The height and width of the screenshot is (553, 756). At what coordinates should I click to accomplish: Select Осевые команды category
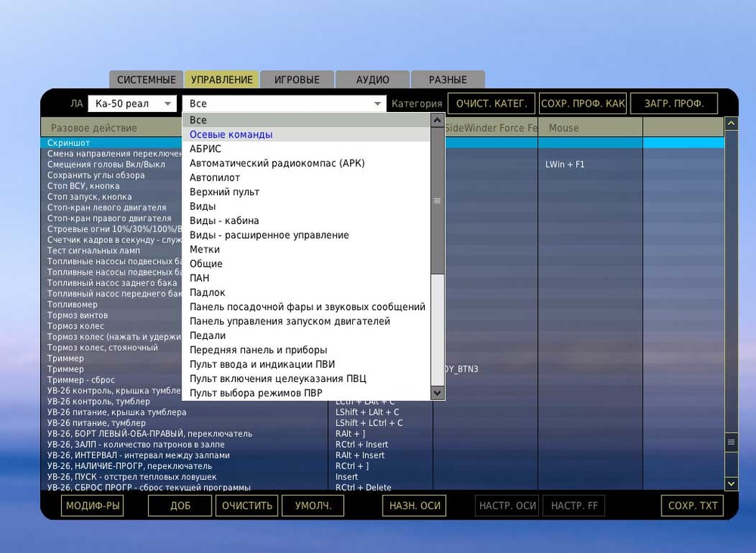(x=306, y=135)
